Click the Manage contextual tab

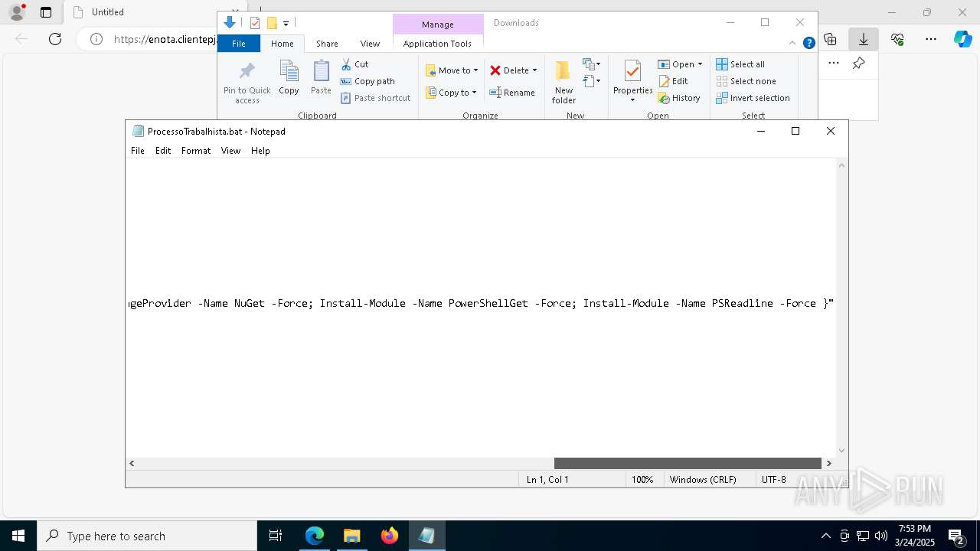(438, 24)
